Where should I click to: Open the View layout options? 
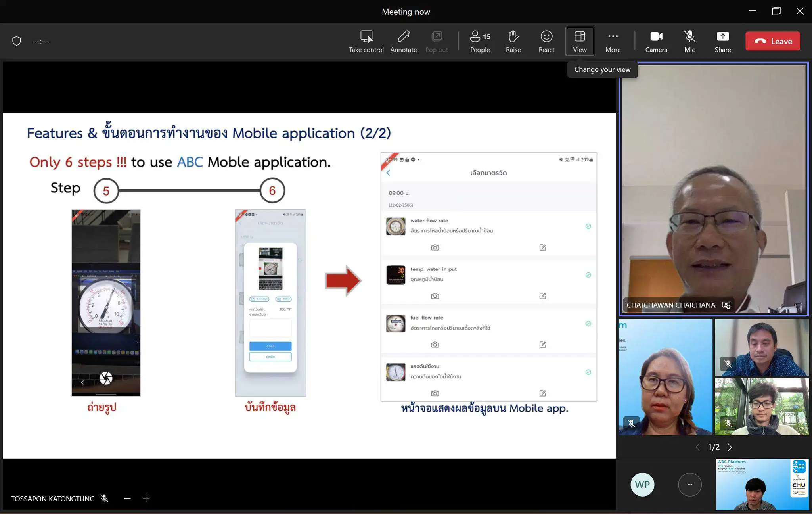point(580,41)
